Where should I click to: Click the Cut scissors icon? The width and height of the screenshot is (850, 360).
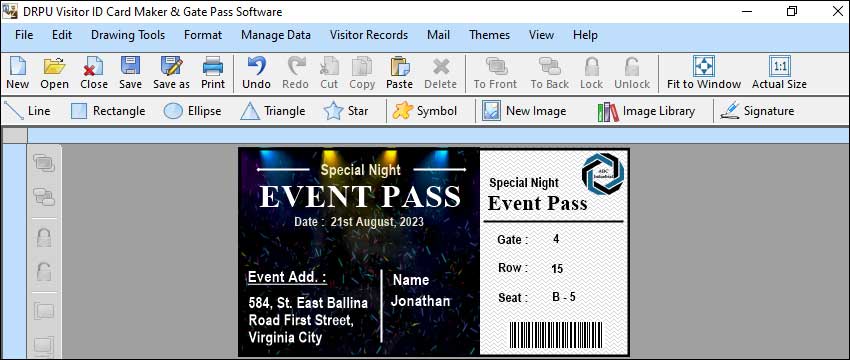pos(329,73)
